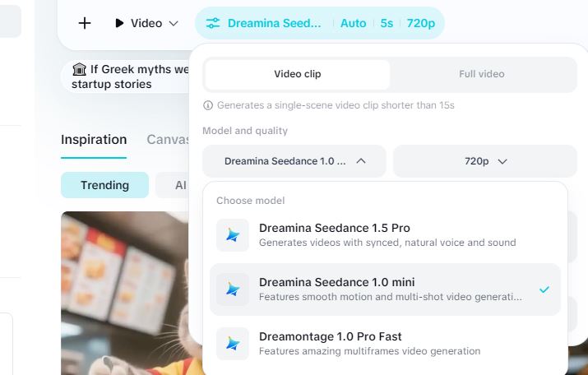This screenshot has height=375, width=588.
Task: Select the Trending filter chip
Action: point(104,185)
